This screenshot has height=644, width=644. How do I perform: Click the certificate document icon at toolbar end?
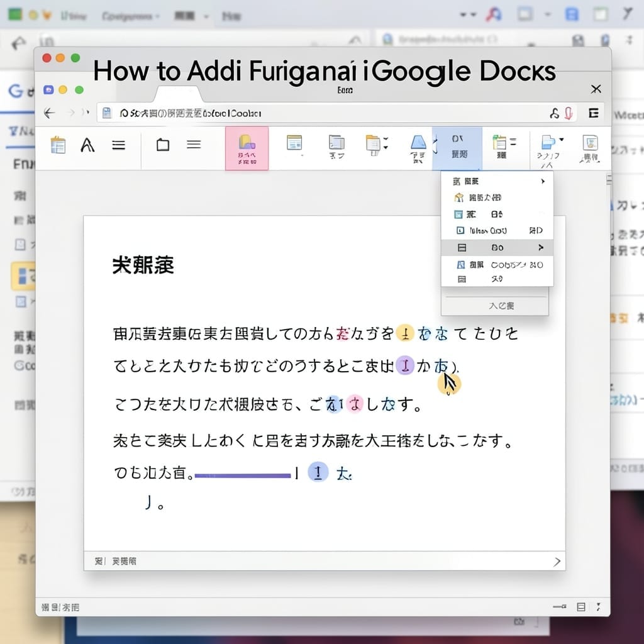tap(591, 143)
